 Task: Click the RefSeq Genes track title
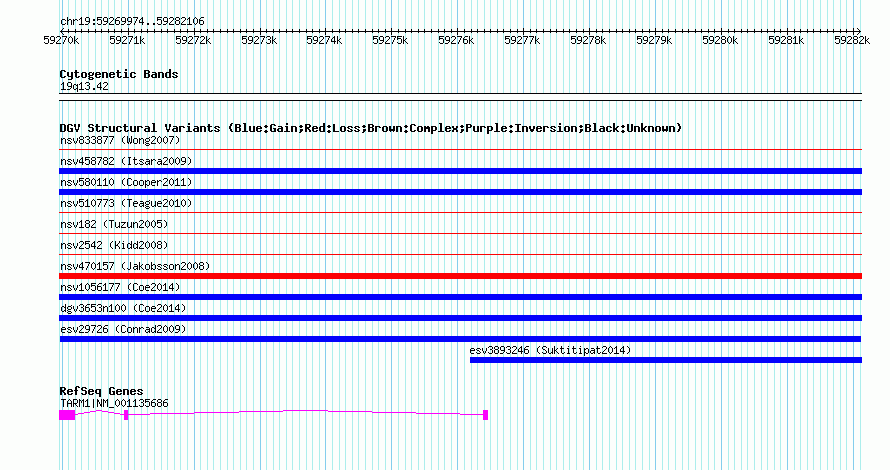pos(101,391)
